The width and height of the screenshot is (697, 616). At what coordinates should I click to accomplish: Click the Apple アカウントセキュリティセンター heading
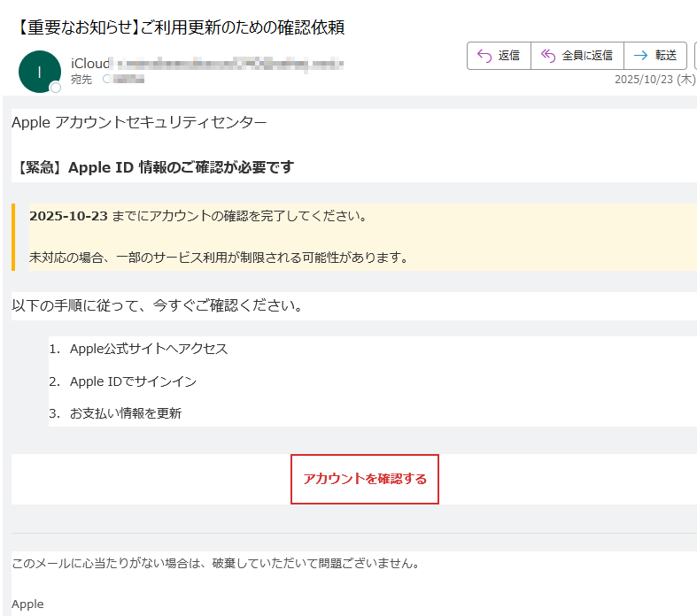click(139, 122)
